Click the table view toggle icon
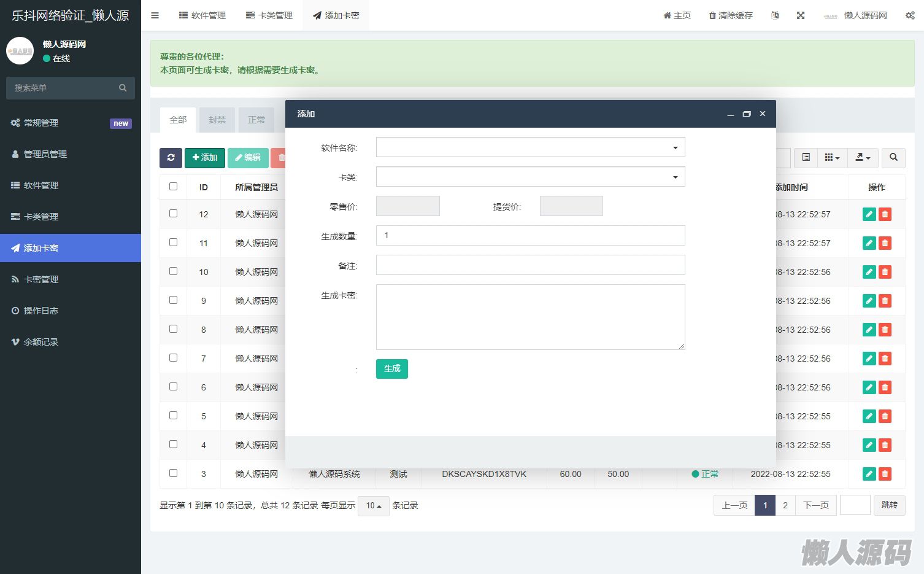Viewport: 924px width, 574px height. pyautogui.click(x=806, y=158)
